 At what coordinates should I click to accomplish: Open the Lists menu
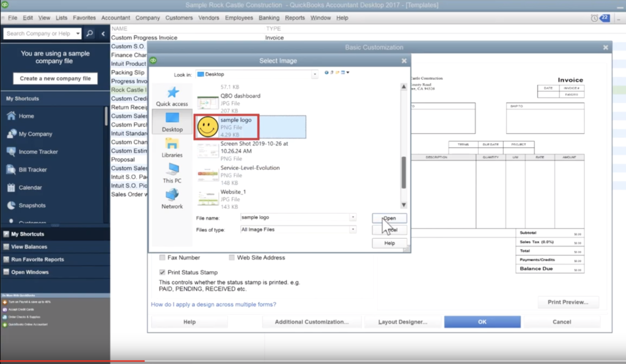62,18
